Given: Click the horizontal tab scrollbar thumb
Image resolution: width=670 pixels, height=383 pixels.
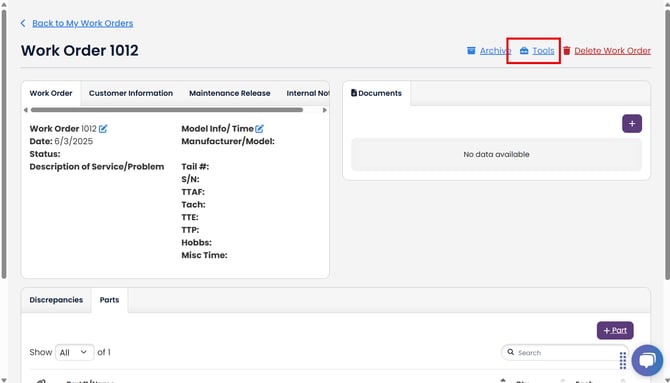Looking at the screenshot, I should point(167,110).
